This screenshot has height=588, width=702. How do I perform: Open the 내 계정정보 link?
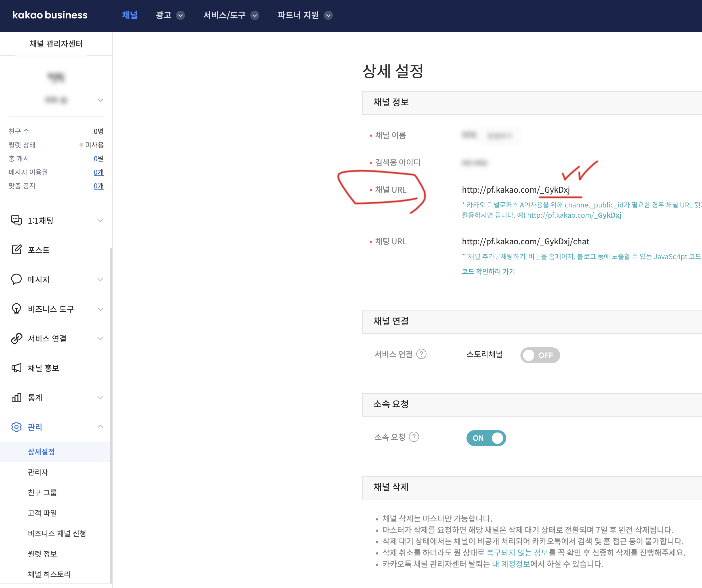[511, 564]
